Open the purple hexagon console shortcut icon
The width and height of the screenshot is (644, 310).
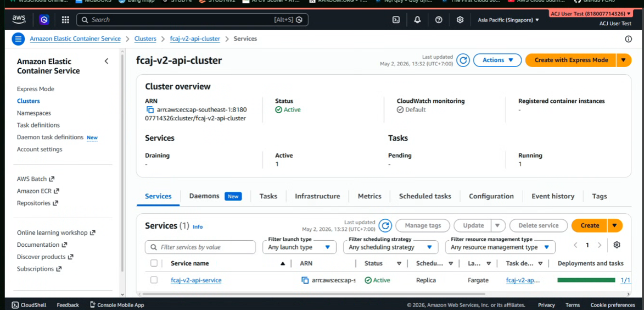[44, 19]
